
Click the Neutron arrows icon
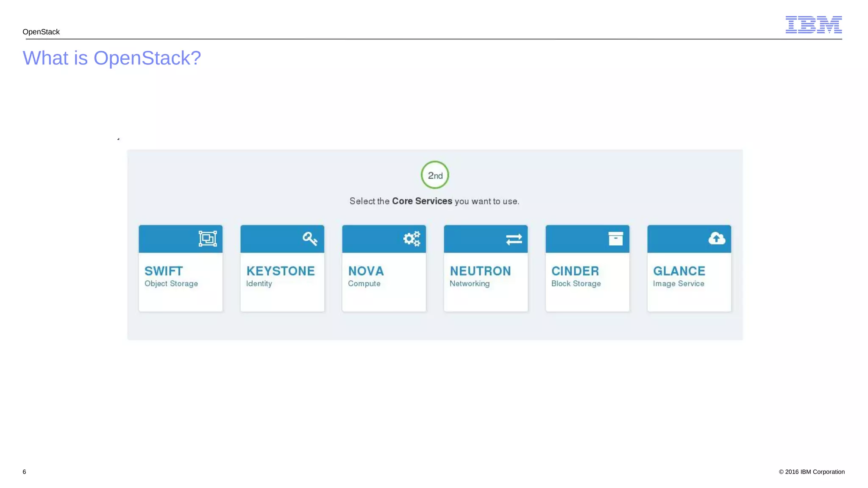point(514,239)
